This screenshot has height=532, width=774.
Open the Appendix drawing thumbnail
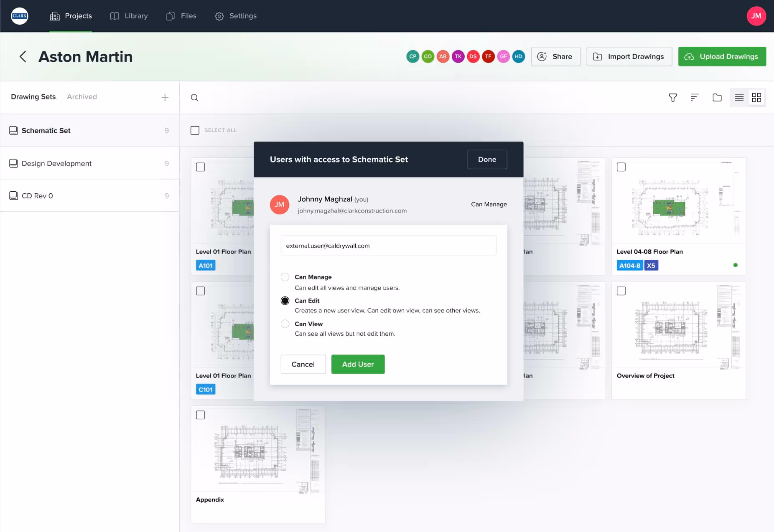258,449
